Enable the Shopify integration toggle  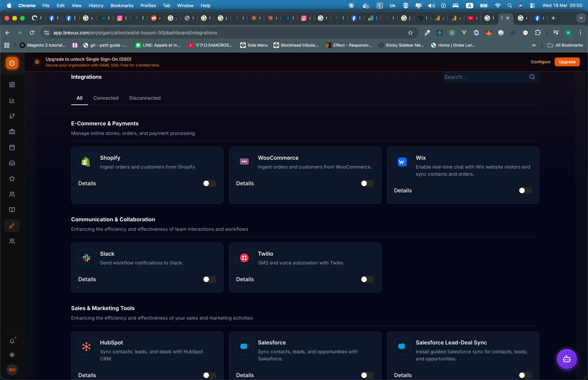[209, 183]
